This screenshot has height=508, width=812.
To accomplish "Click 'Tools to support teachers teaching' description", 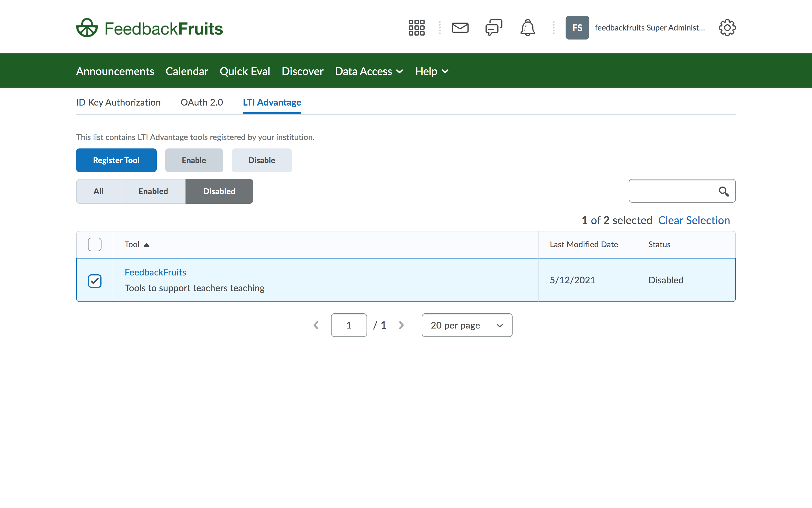I will [x=194, y=288].
